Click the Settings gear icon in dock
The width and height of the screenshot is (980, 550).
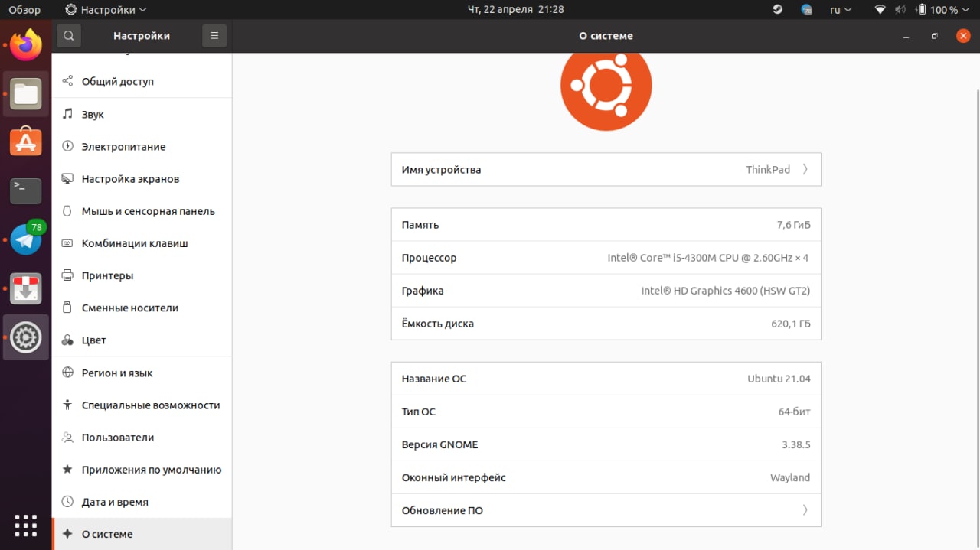[x=26, y=337]
